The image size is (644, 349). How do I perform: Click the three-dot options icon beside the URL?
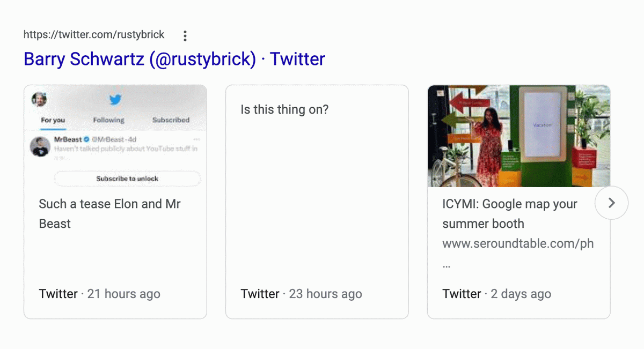coord(185,36)
